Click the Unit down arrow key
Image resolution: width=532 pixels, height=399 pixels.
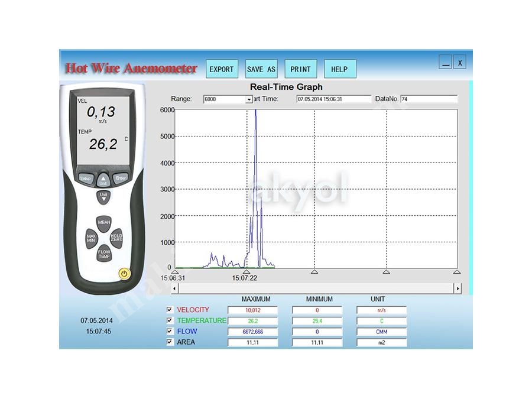[x=103, y=197]
